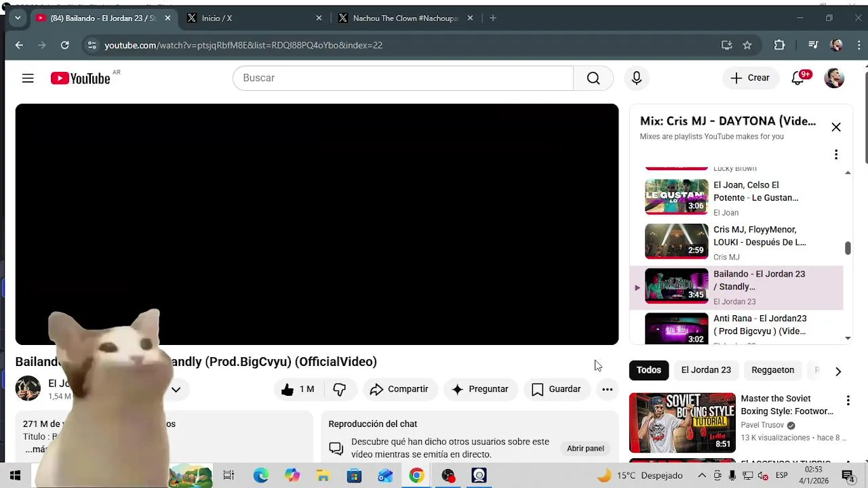Switch to the Nachou The Clown tab

(x=406, y=18)
